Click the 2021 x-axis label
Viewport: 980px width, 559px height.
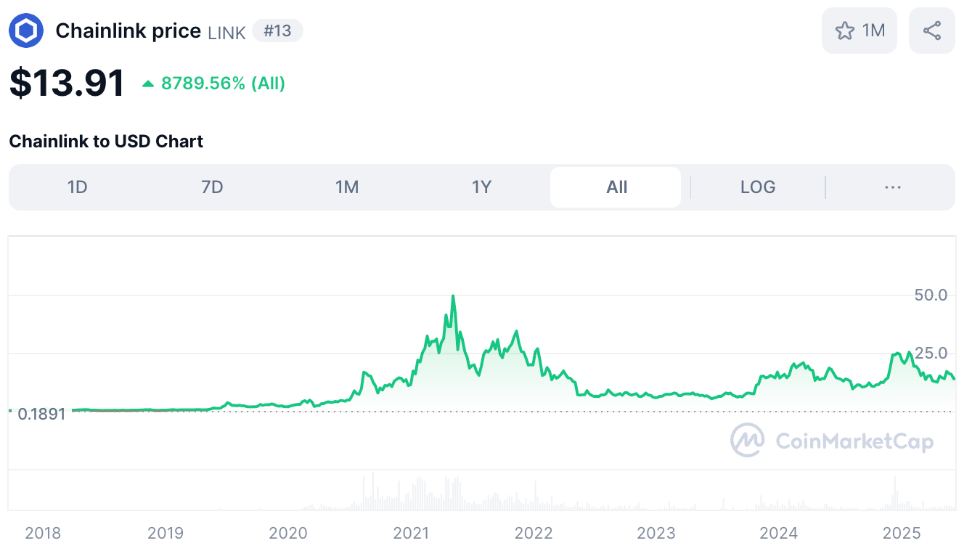411,533
